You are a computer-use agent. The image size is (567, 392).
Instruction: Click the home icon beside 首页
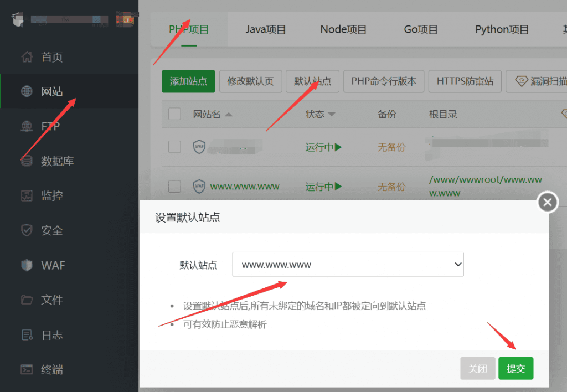[x=27, y=57]
